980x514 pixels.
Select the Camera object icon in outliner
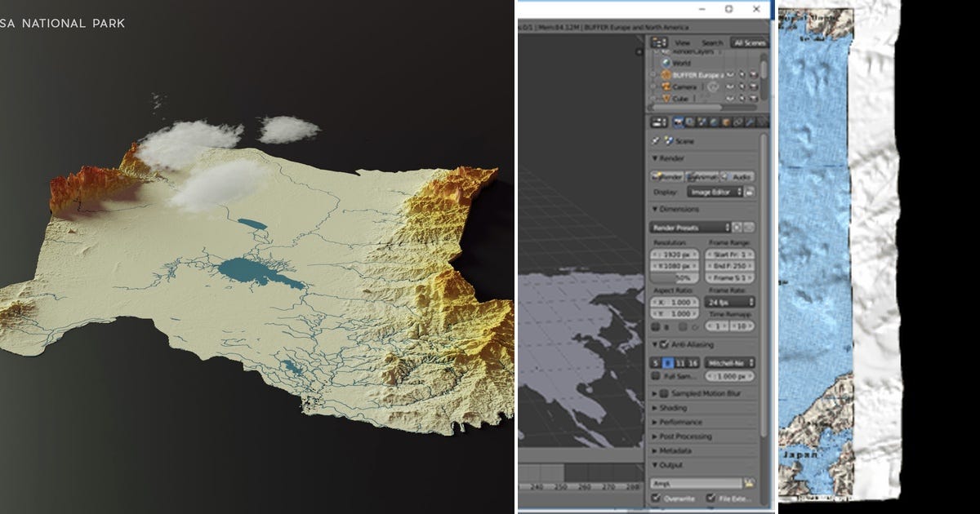pyautogui.click(x=666, y=86)
